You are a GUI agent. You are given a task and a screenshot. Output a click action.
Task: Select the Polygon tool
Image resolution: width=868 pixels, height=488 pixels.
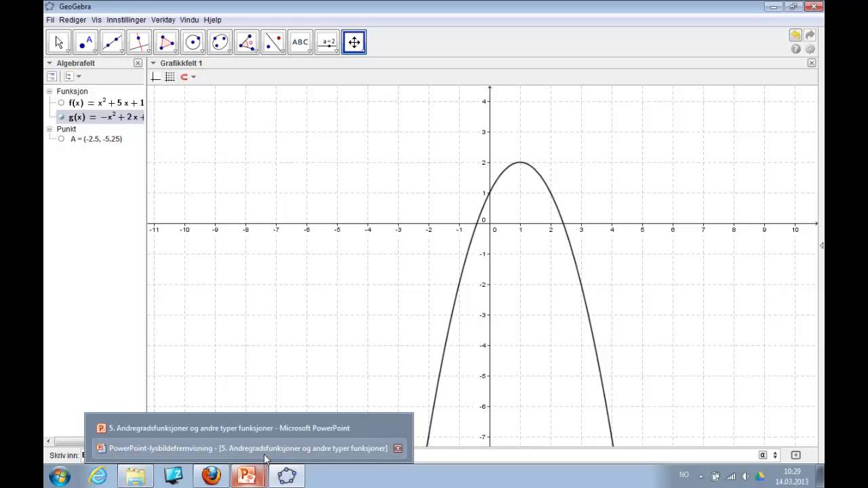pyautogui.click(x=166, y=42)
